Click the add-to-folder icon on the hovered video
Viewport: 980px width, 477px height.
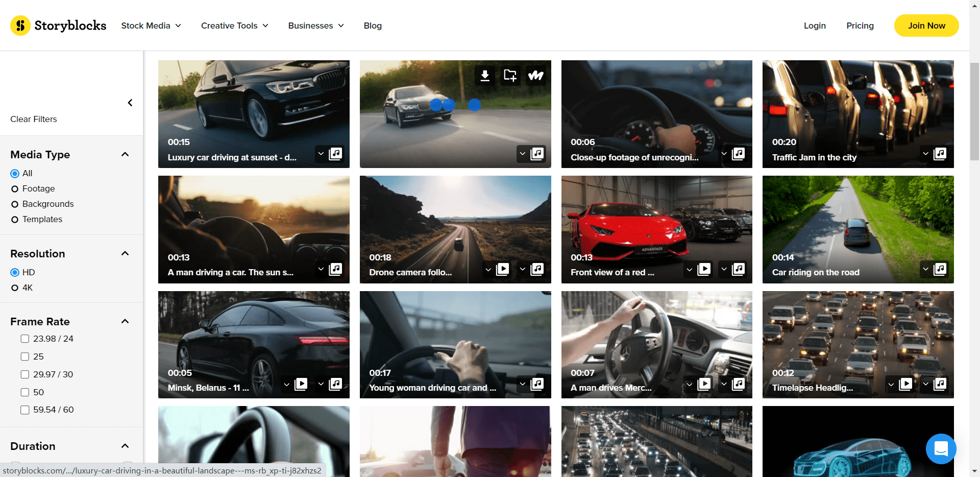[510, 76]
